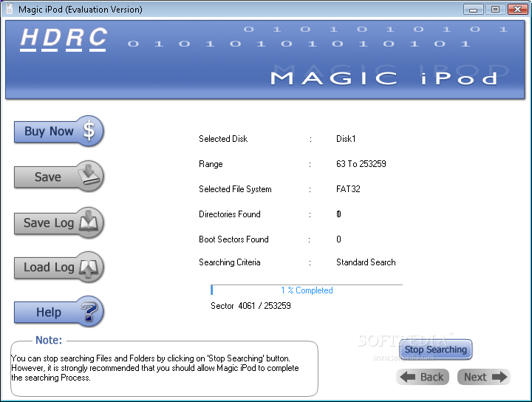Screen dimensions: 532x402
Task: Click the '1 % Completed' text
Action: tap(307, 290)
